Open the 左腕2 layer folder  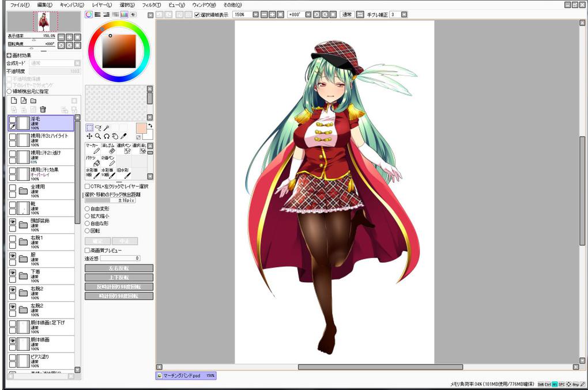23,310
